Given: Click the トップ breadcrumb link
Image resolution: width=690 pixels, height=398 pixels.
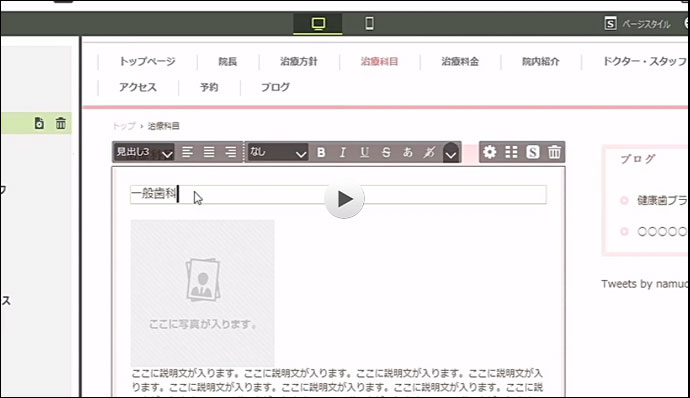Looking at the screenshot, I should [124, 126].
